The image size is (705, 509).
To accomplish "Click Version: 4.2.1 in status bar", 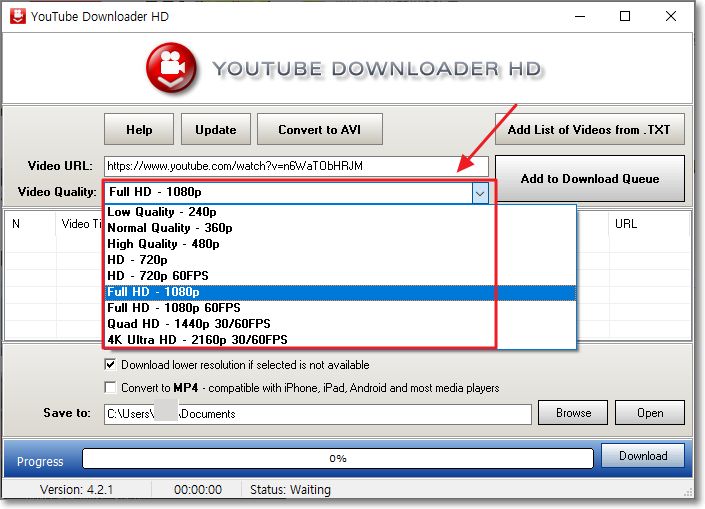I will pyautogui.click(x=76, y=490).
